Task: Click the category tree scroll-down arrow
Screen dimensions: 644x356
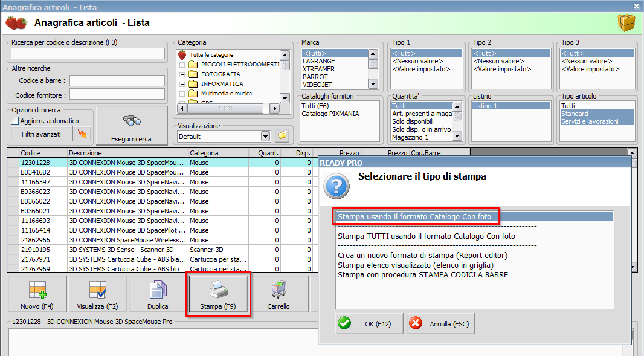Action: [x=285, y=98]
